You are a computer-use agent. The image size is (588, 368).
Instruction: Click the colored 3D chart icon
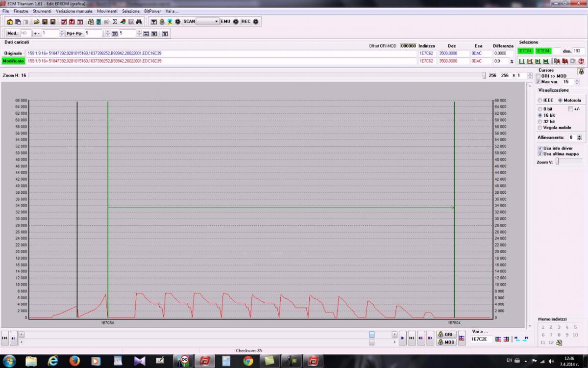(x=122, y=22)
